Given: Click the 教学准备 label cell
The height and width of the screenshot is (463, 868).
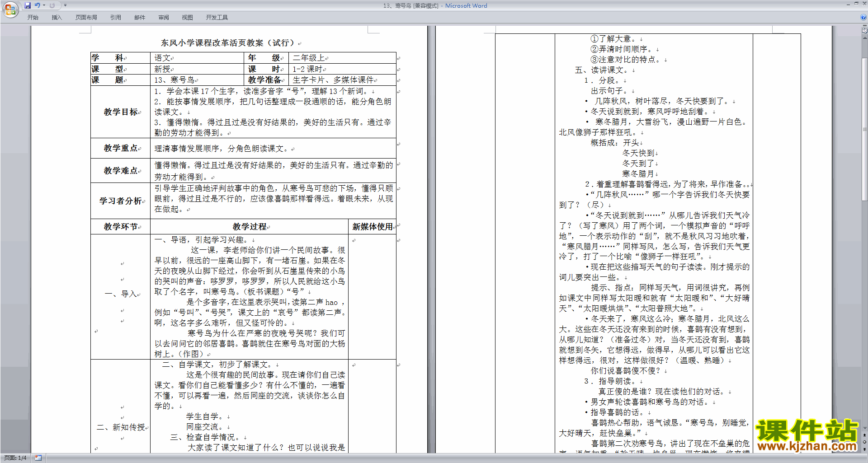Looking at the screenshot, I should pyautogui.click(x=267, y=80).
